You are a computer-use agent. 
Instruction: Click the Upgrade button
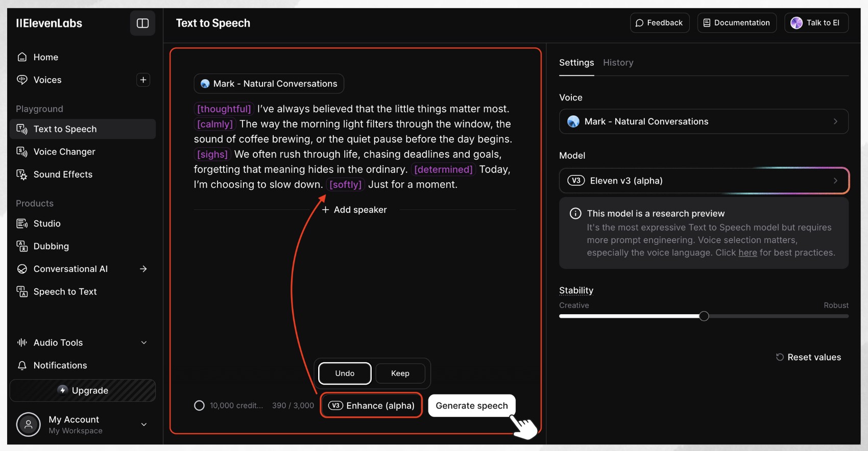pyautogui.click(x=83, y=390)
